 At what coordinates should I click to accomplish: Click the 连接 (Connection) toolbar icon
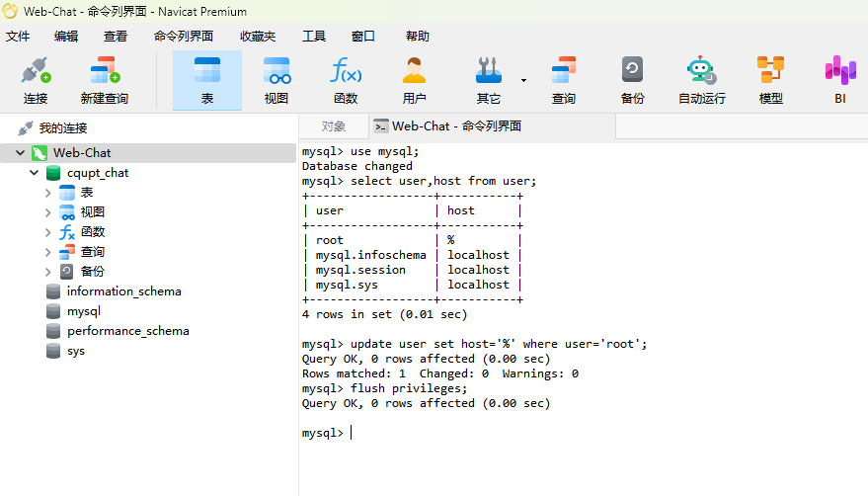(x=36, y=80)
